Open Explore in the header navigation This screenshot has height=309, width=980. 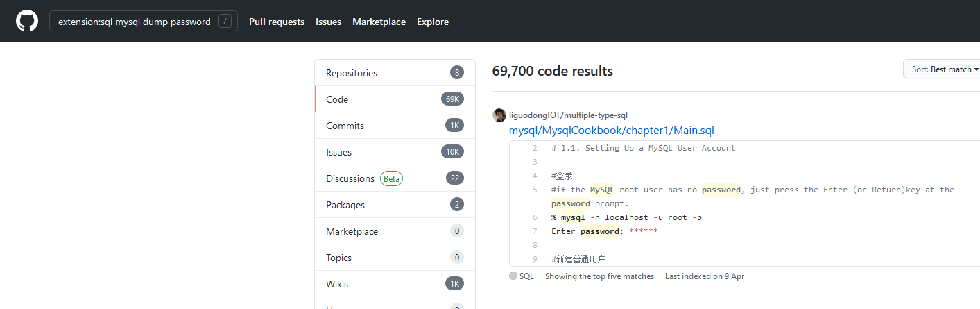[433, 22]
